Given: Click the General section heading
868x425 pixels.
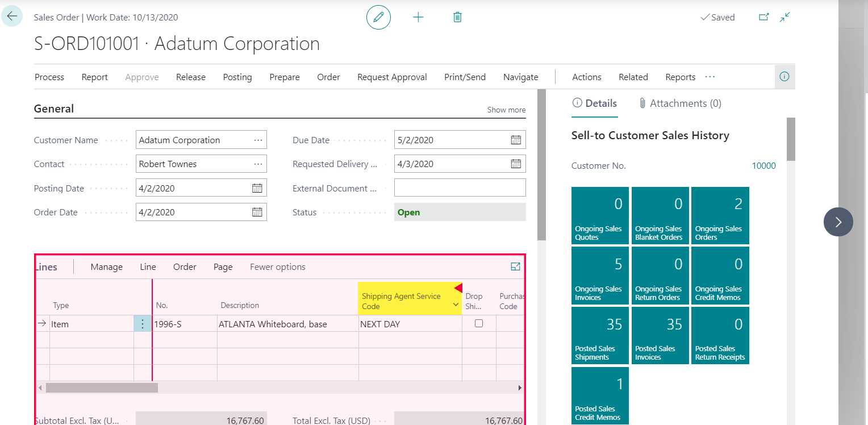Looking at the screenshot, I should tap(54, 109).
